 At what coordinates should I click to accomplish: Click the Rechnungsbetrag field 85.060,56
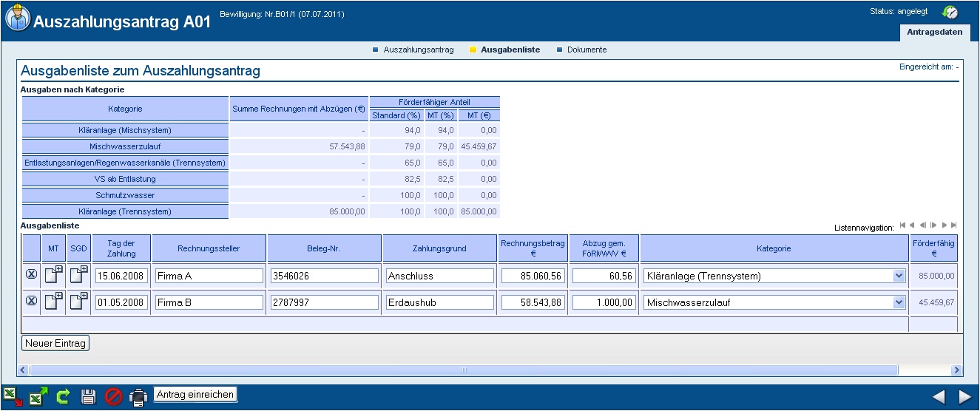(x=533, y=276)
